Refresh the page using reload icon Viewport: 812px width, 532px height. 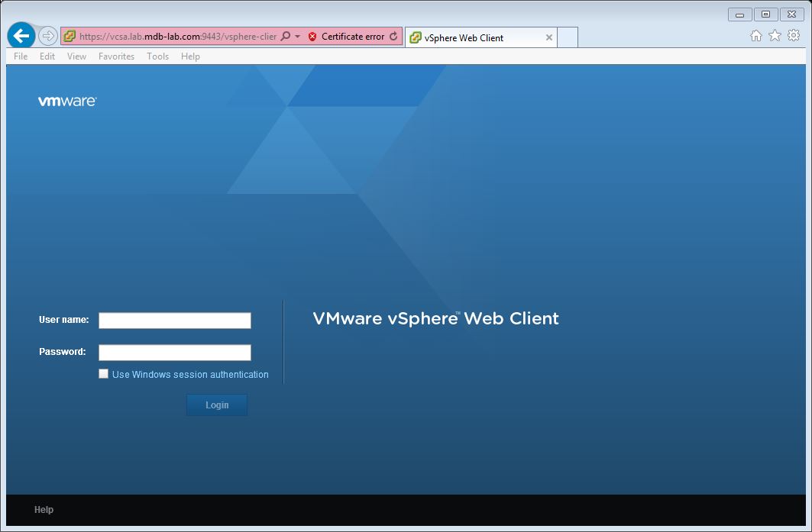pos(393,37)
